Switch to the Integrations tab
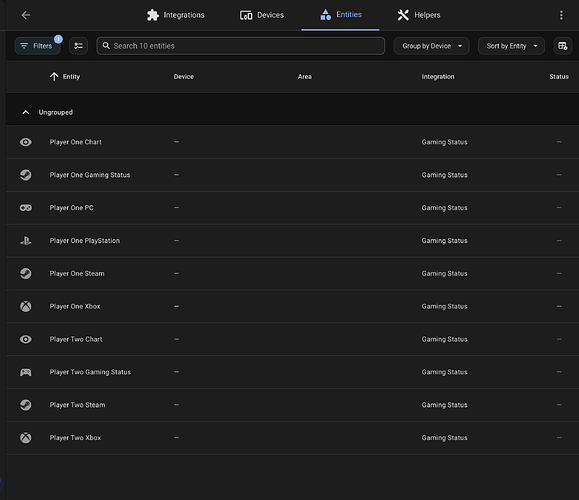579x500 pixels. pos(175,15)
